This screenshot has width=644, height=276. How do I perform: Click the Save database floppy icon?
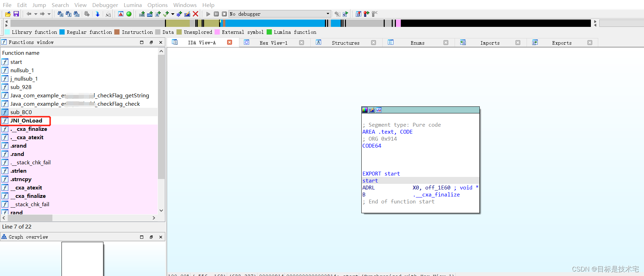coord(16,14)
